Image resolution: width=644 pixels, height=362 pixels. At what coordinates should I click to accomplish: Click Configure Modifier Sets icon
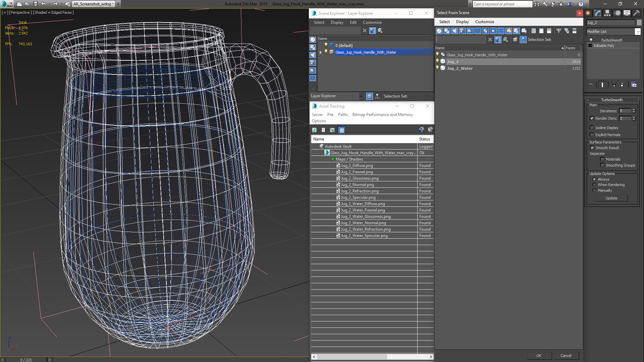(x=634, y=85)
